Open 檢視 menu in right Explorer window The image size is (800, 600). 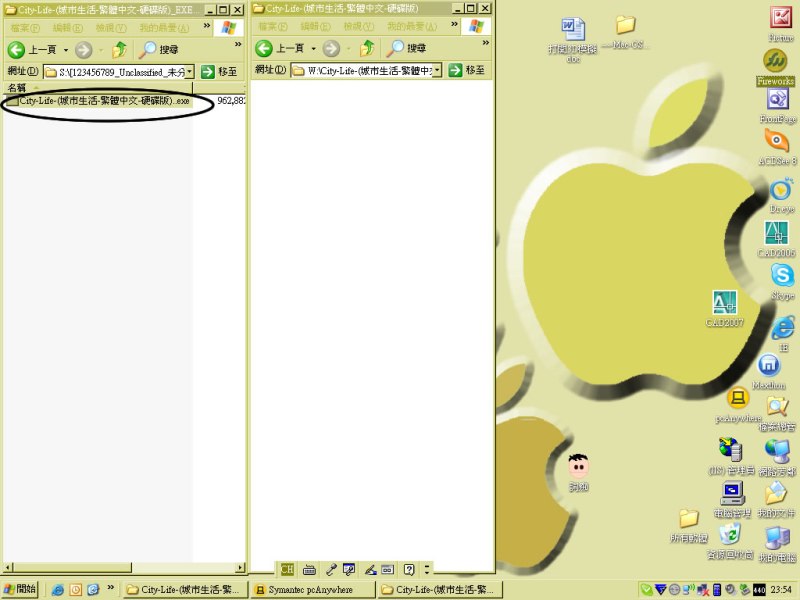coord(359,26)
